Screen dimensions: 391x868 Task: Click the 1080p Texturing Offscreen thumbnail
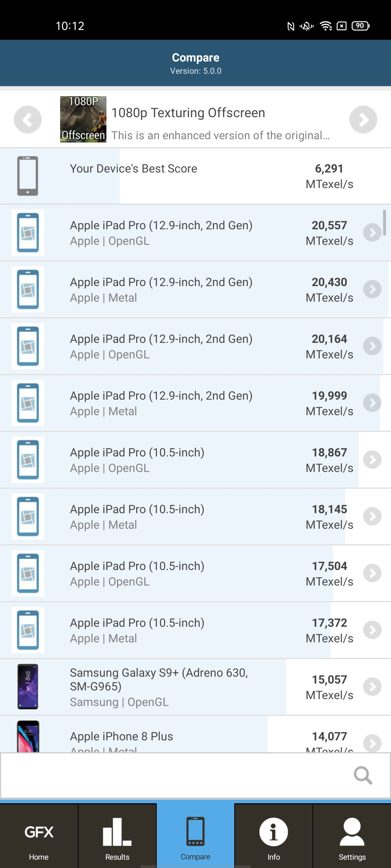point(83,119)
